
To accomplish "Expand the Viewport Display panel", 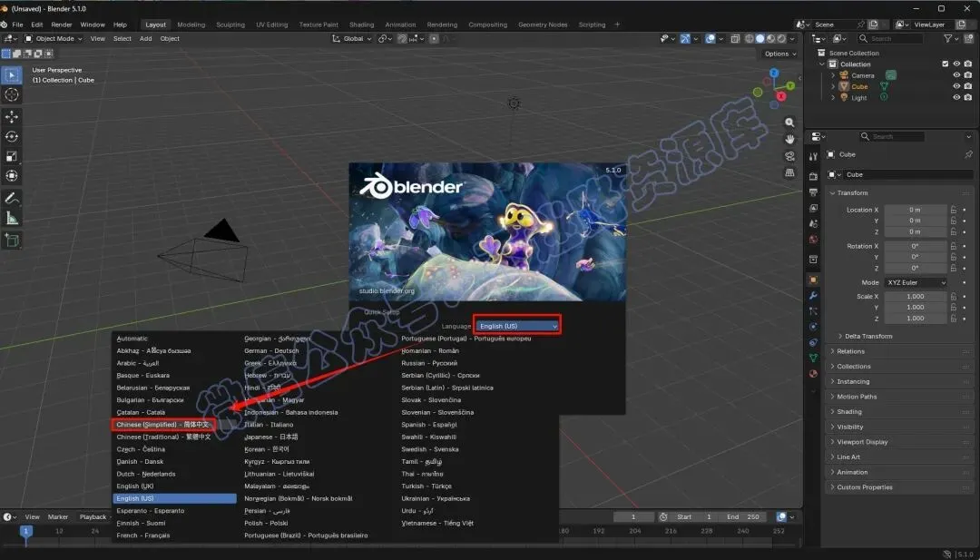I will click(x=861, y=442).
